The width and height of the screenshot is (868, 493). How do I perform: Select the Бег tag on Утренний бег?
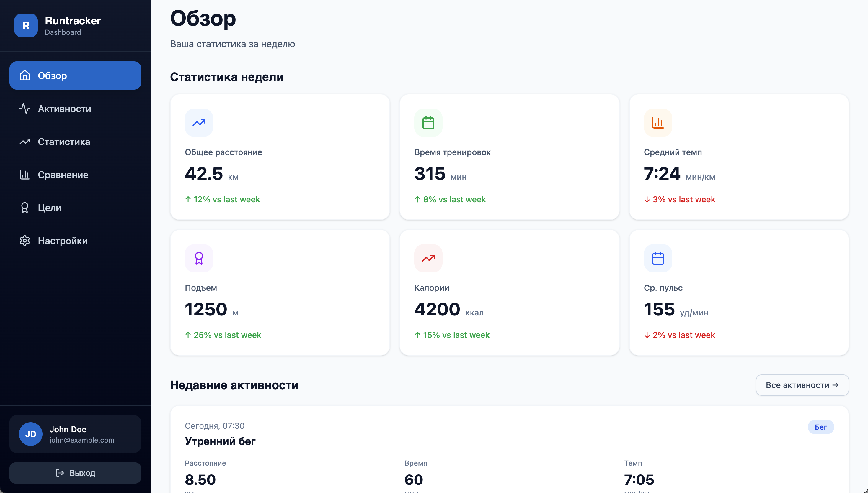coord(821,427)
